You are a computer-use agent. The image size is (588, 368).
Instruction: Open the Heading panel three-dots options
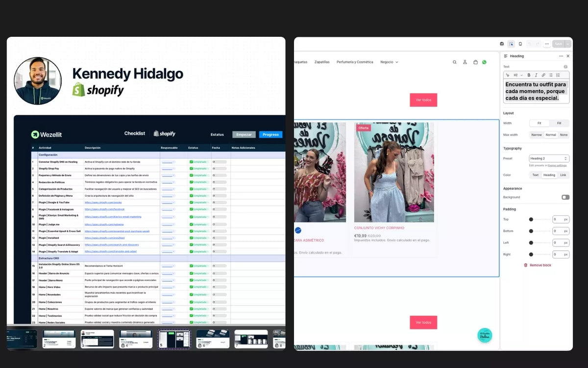[x=561, y=56]
